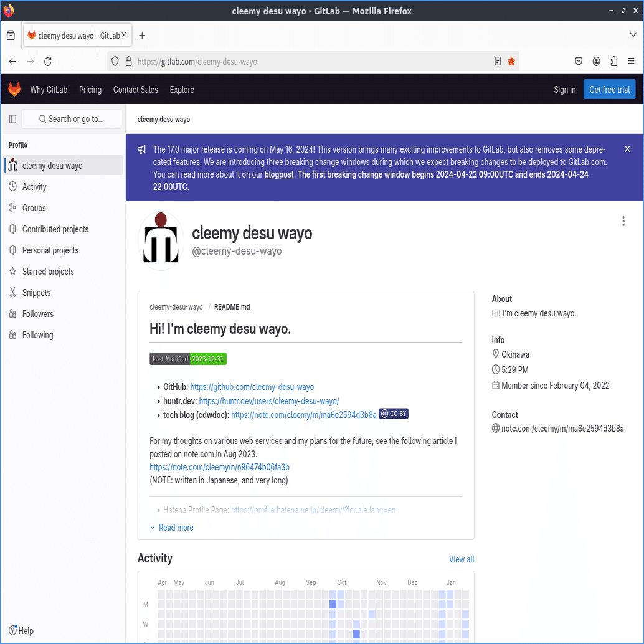The image size is (644, 644).
Task: Open the profile kebab actions menu
Action: 623,221
